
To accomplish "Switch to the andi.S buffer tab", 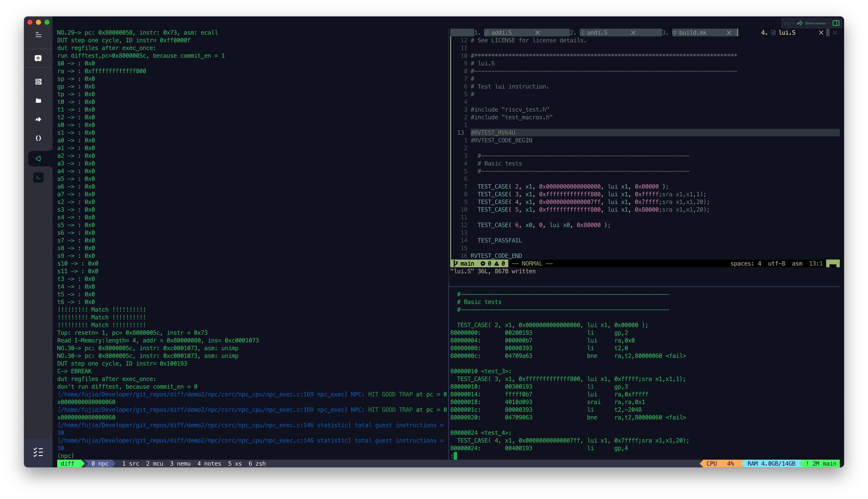I will 597,32.
